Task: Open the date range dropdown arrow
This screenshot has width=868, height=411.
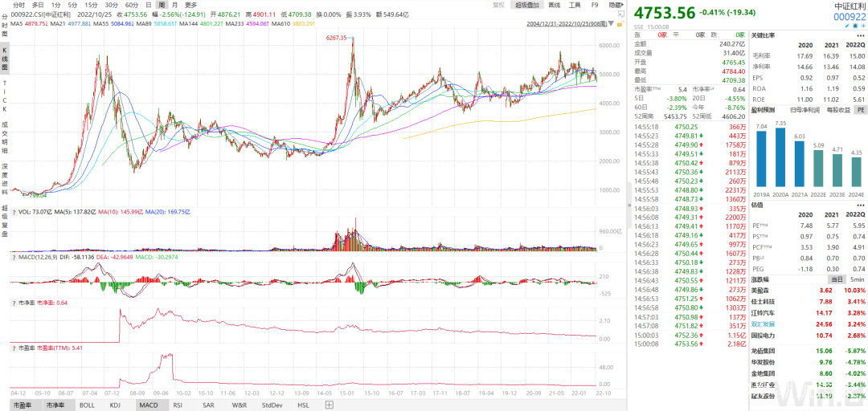Action: click(611, 24)
